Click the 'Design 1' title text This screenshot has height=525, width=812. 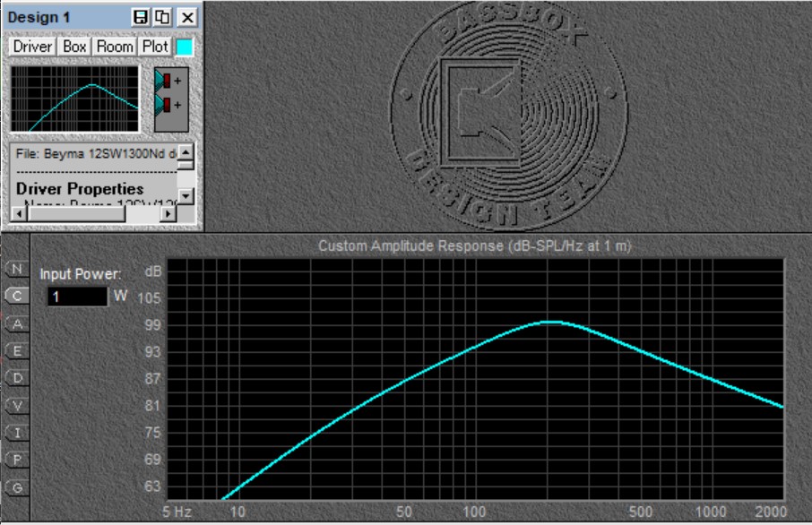click(x=39, y=17)
